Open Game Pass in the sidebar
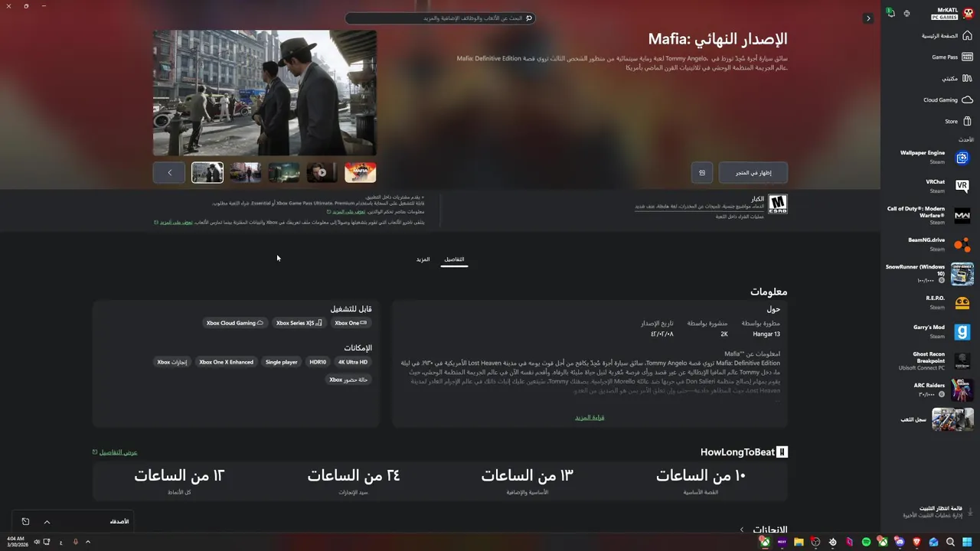This screenshot has height=551, width=980. tap(952, 57)
